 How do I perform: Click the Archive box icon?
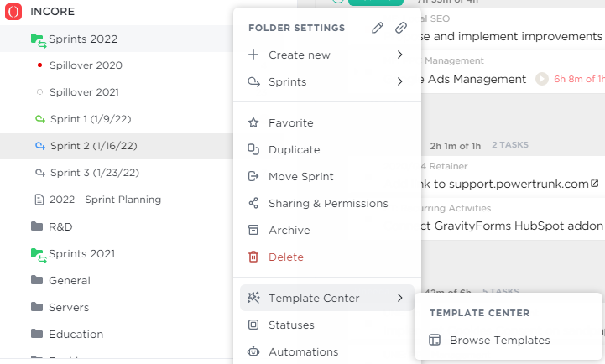[253, 230]
